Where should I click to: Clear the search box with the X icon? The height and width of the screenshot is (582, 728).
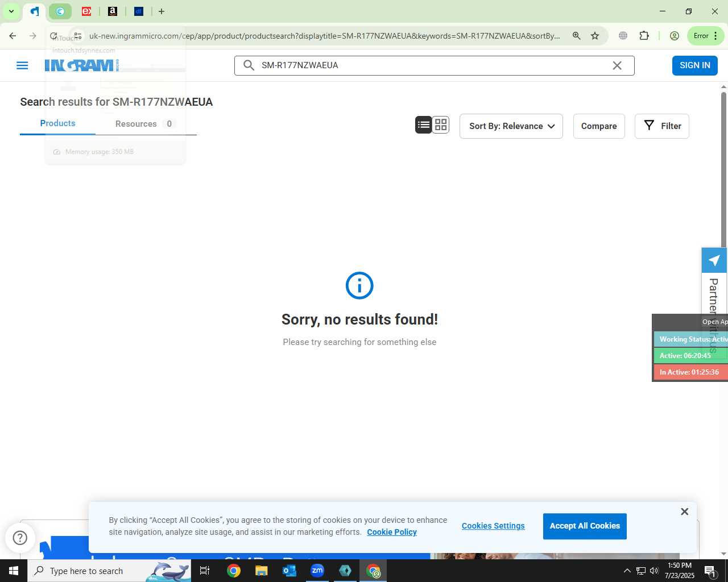pos(617,65)
